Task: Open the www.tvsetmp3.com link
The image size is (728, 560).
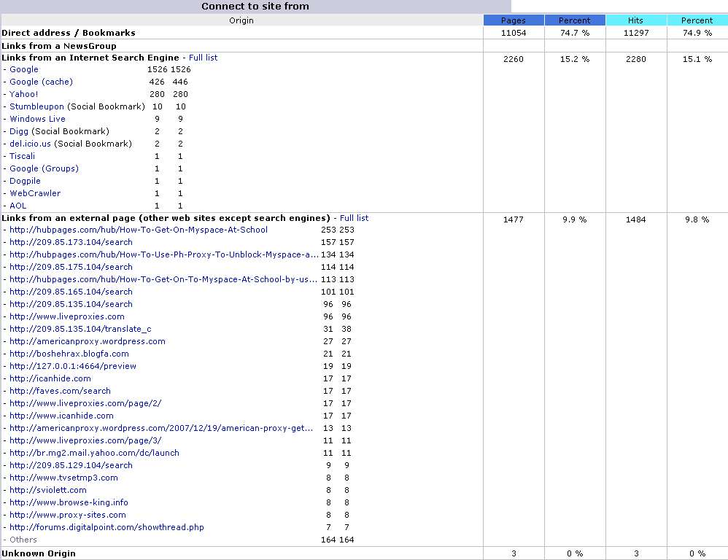Action: click(63, 478)
